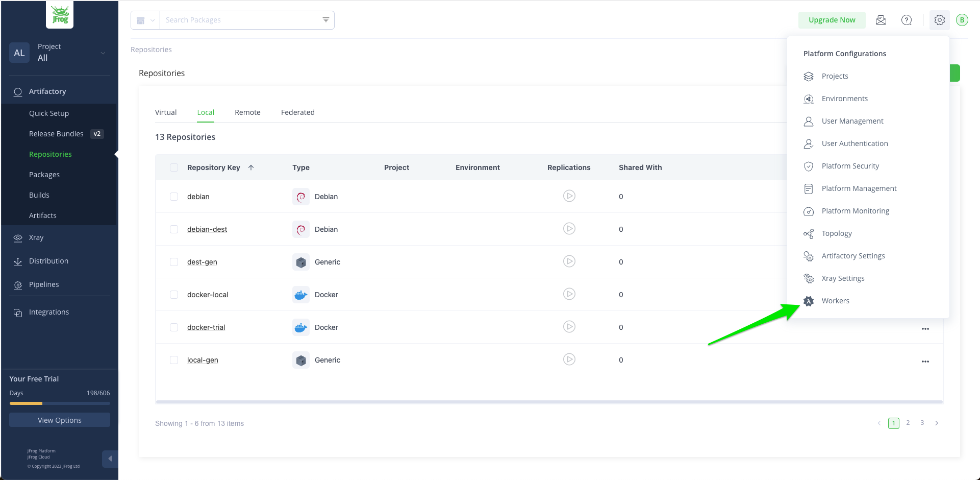Select the docker-local row checkbox
Screen dimensions: 980x480
click(174, 295)
